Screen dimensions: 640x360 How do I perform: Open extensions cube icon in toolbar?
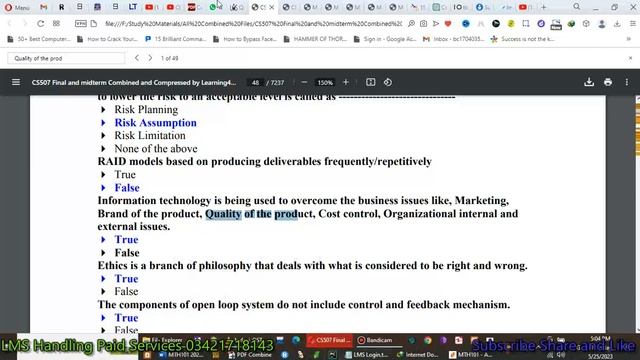coord(586,24)
